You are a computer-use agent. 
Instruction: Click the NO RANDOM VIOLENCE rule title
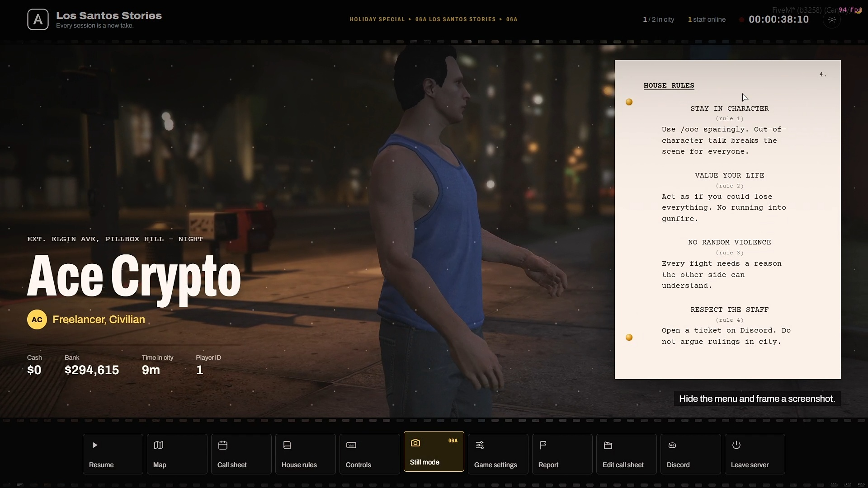coord(729,242)
